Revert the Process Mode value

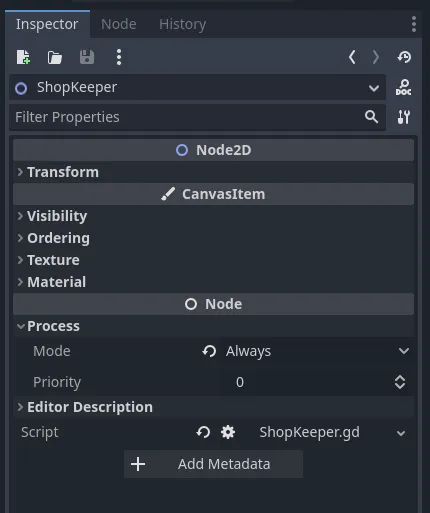coord(209,351)
